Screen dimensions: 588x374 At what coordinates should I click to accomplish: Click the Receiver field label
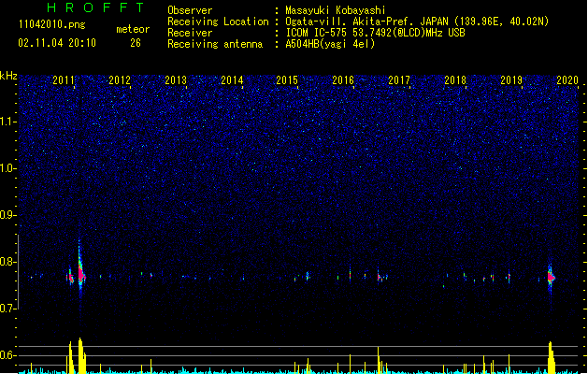coord(190,33)
